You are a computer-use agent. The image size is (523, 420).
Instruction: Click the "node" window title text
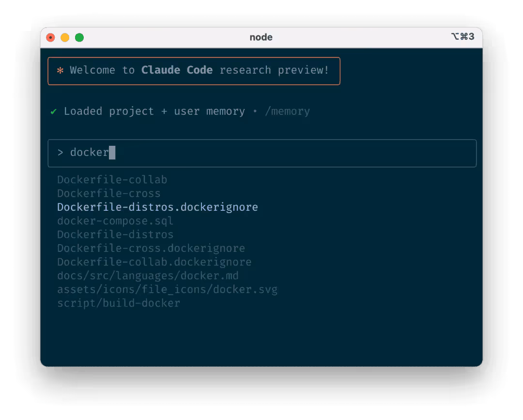pos(261,37)
